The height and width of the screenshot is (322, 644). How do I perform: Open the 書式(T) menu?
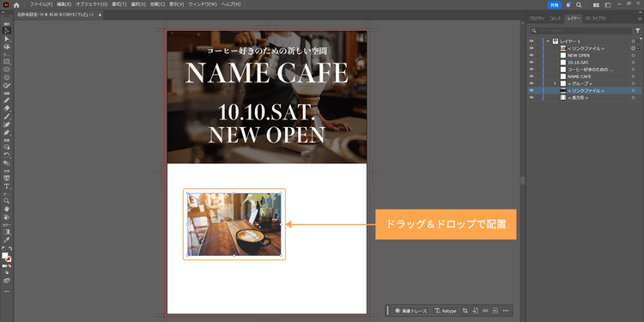point(119,4)
